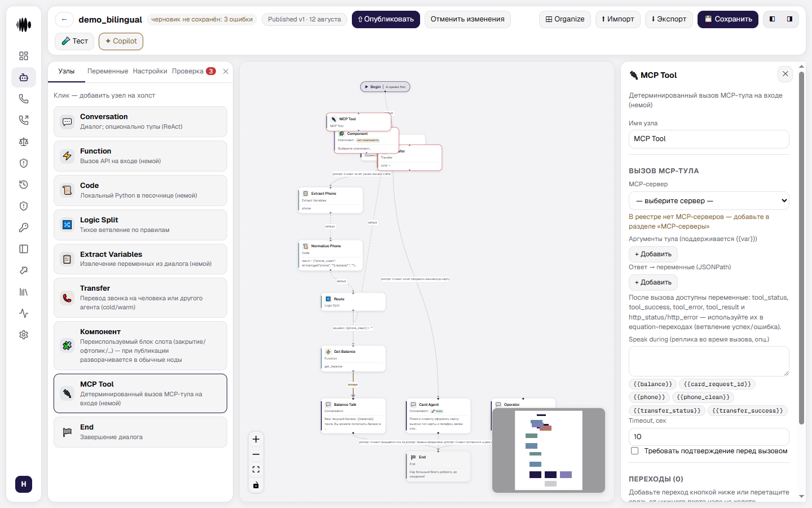The image size is (812, 508).
Task: Click the properties panel scrollbar
Action: pyautogui.click(x=802, y=248)
